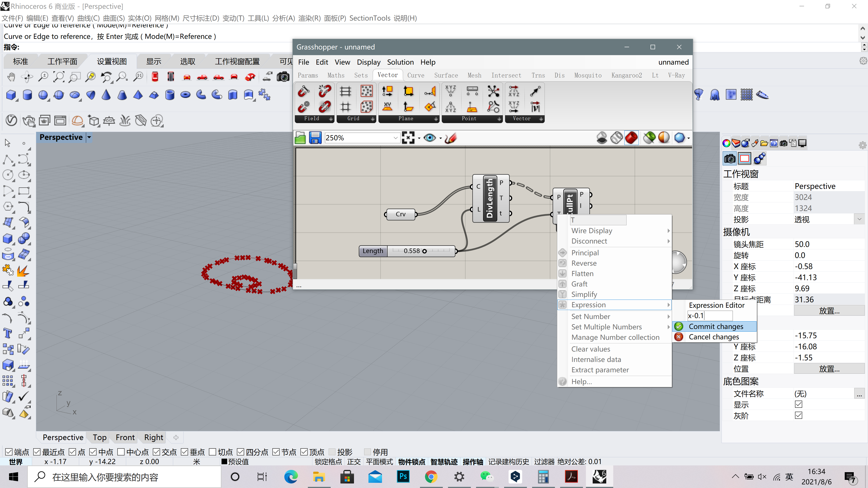The width and height of the screenshot is (868, 488).
Task: Click the camera capture viewport icon
Action: click(283, 77)
